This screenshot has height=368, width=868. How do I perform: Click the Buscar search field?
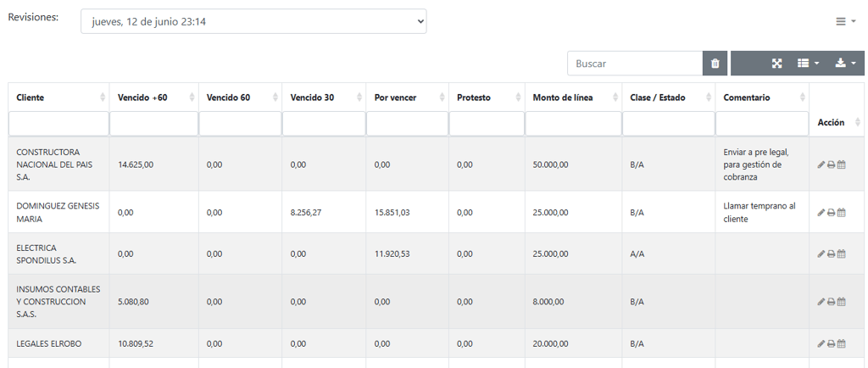635,64
